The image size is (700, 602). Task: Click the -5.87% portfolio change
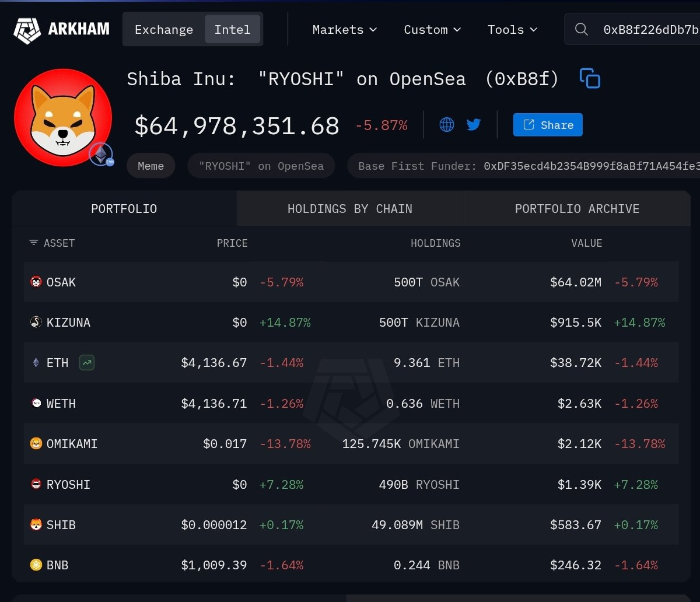[381, 125]
